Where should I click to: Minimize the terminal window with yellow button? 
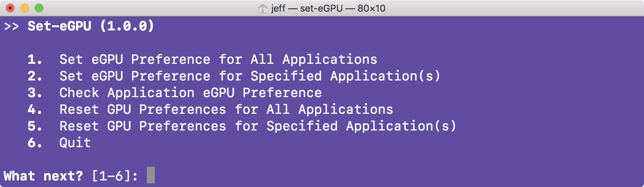click(25, 8)
